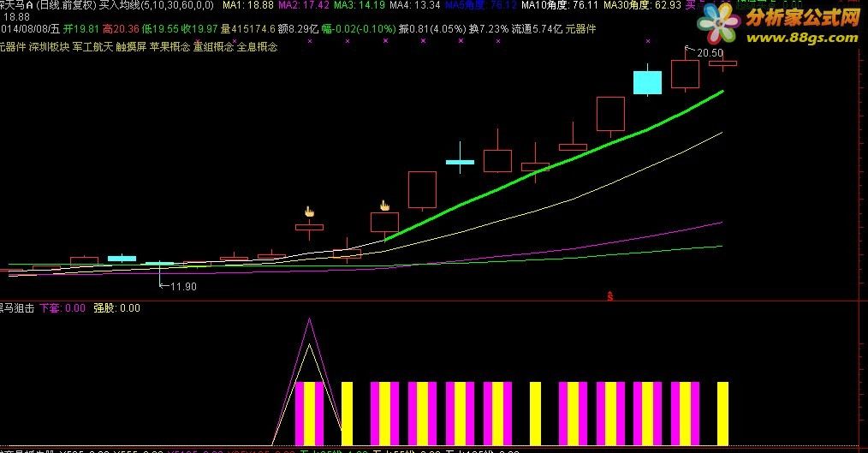Click the MA3: 14.19 value
868x453 pixels.
(360, 5)
